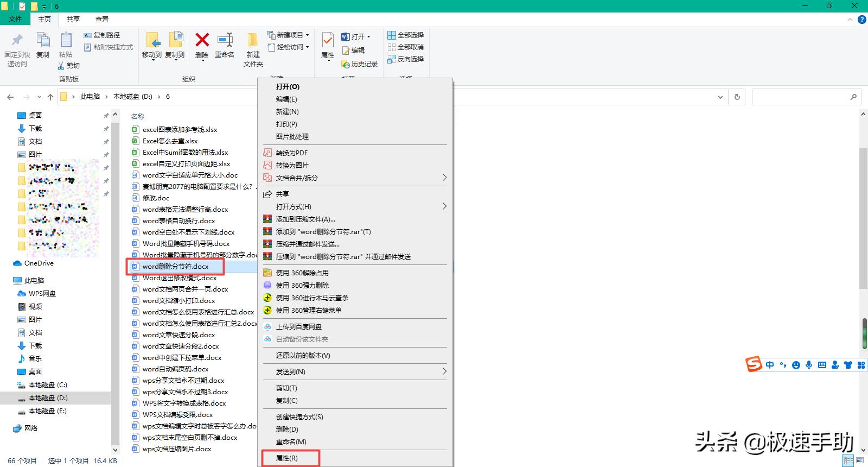Choose Open (O) in context menu
Viewport: 868px width, 467px height.
(355, 86)
